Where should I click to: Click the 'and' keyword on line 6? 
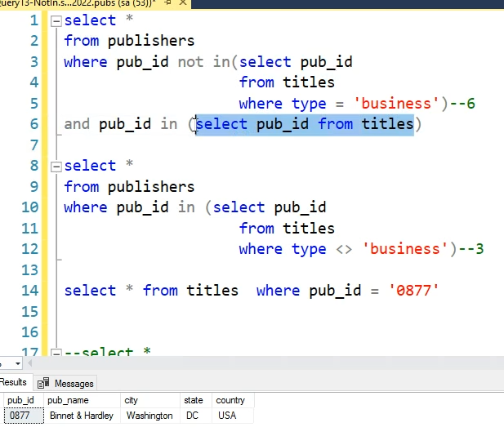point(77,124)
